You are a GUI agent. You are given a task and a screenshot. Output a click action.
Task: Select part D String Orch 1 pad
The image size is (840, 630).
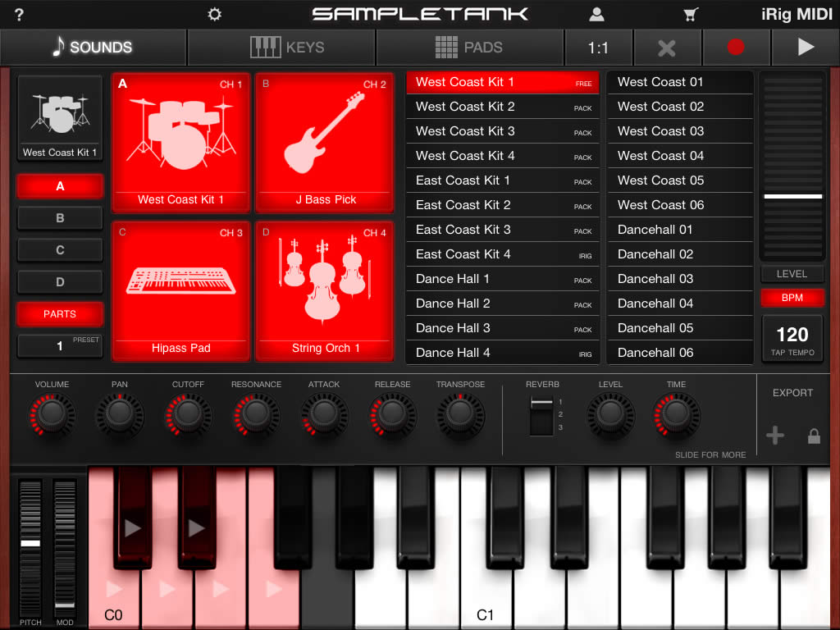pyautogui.click(x=325, y=291)
